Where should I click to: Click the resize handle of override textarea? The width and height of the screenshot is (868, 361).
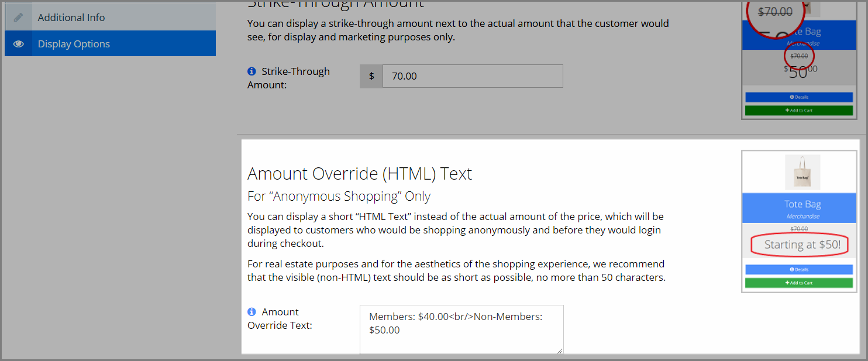click(560, 350)
